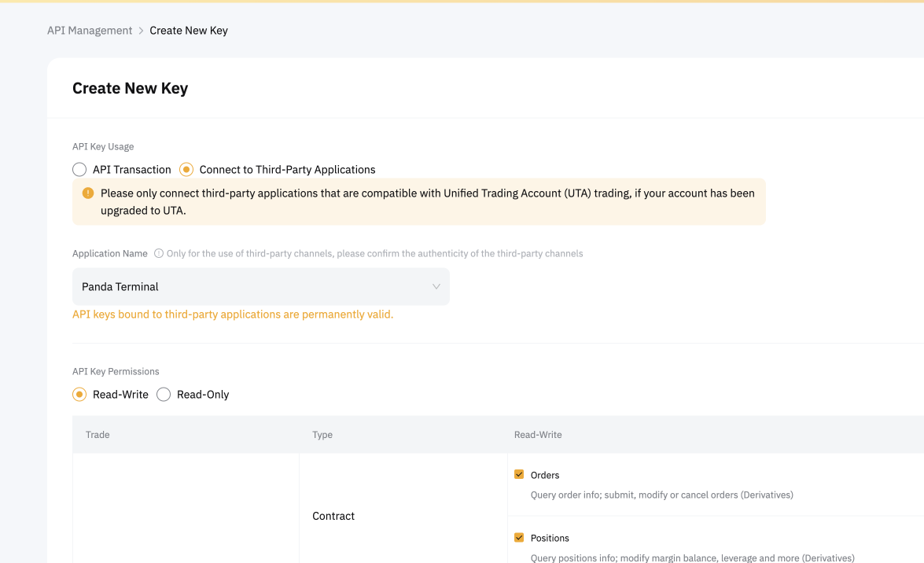924x563 pixels.
Task: Click the orange warning icon in UTA notice
Action: [88, 193]
